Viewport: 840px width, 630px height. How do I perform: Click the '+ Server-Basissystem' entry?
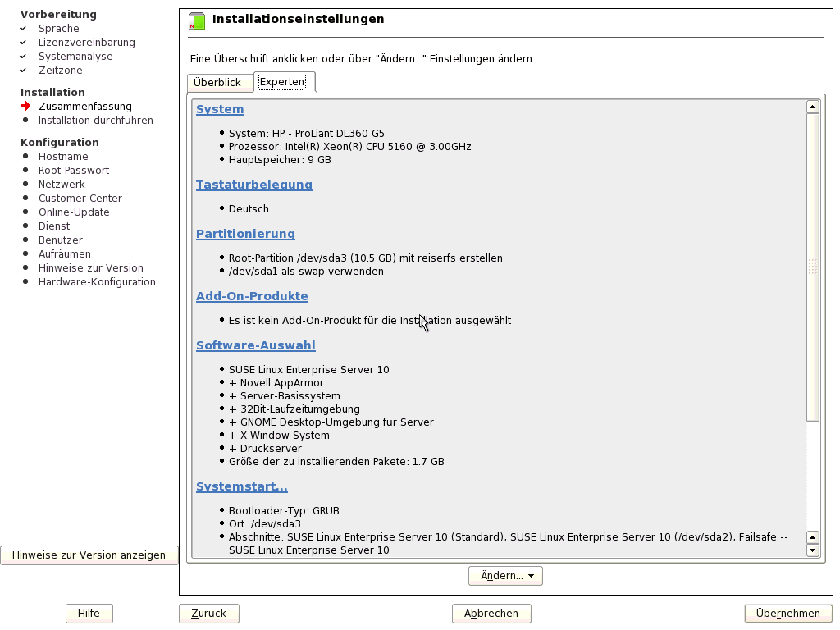point(285,396)
